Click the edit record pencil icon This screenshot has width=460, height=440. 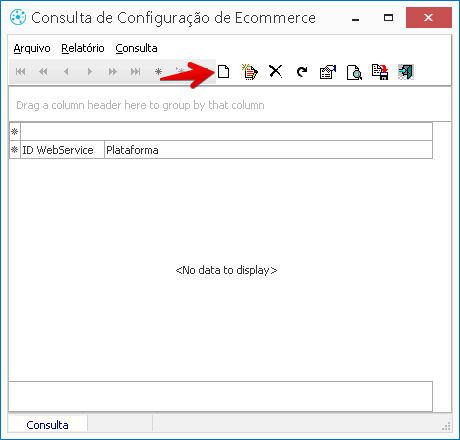[x=250, y=72]
